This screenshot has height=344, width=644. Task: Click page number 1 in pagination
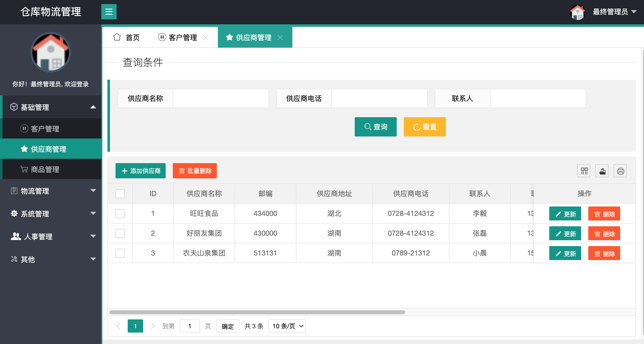135,326
